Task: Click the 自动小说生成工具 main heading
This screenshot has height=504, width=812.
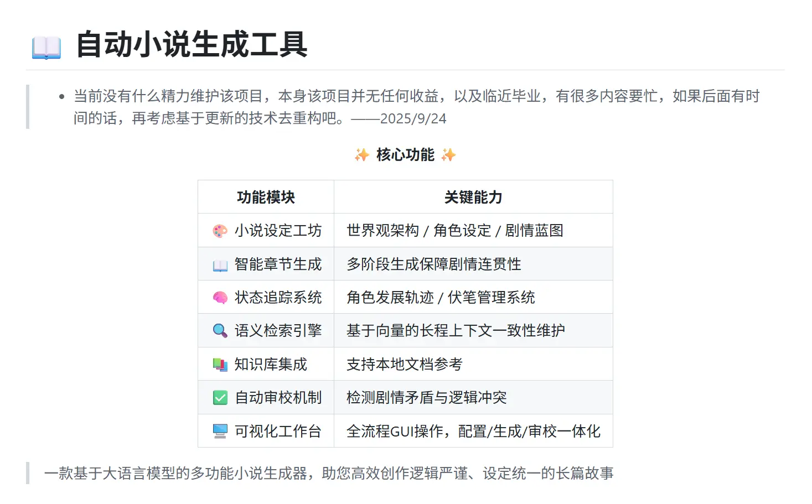Action: pos(192,45)
